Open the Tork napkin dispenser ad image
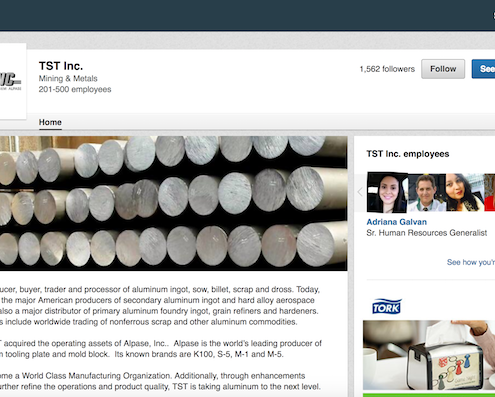Image resolution: width=495 pixels, height=397 pixels. point(429,355)
